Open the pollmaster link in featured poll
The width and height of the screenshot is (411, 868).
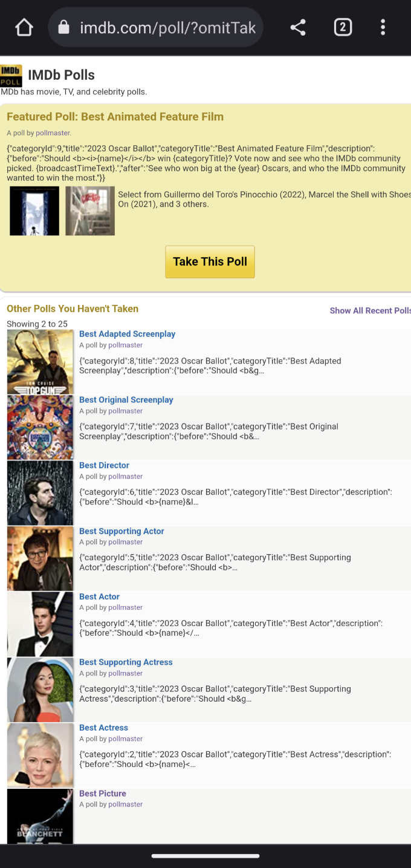click(x=53, y=132)
